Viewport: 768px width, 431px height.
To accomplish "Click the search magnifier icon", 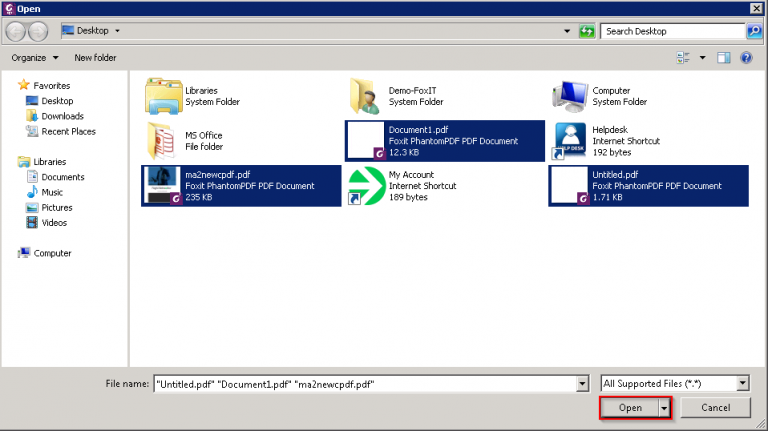I will point(755,31).
